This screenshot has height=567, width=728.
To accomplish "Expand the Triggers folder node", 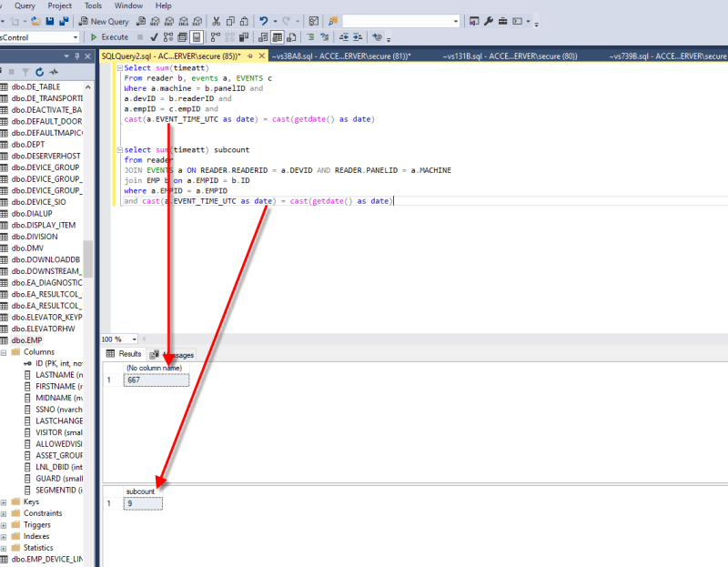I will [x=4, y=525].
